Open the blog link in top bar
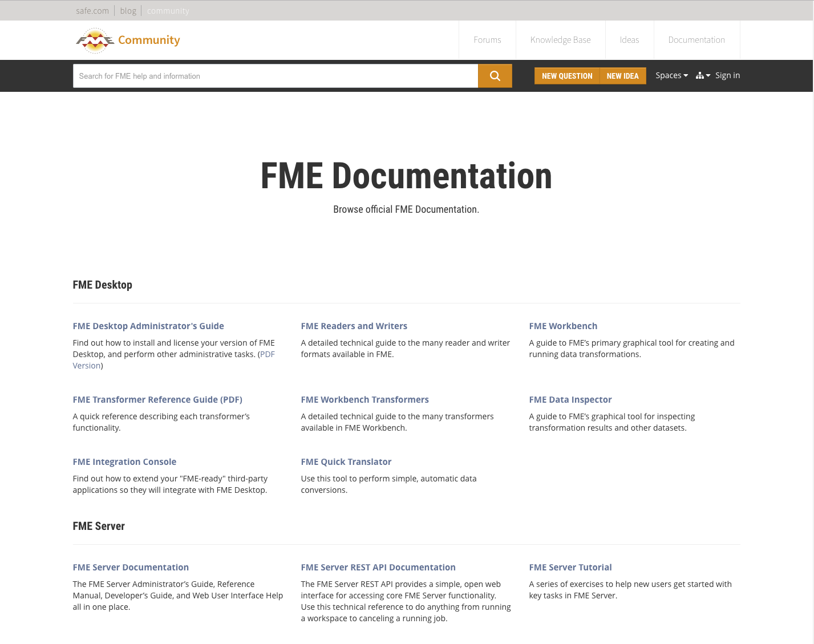 point(128,11)
